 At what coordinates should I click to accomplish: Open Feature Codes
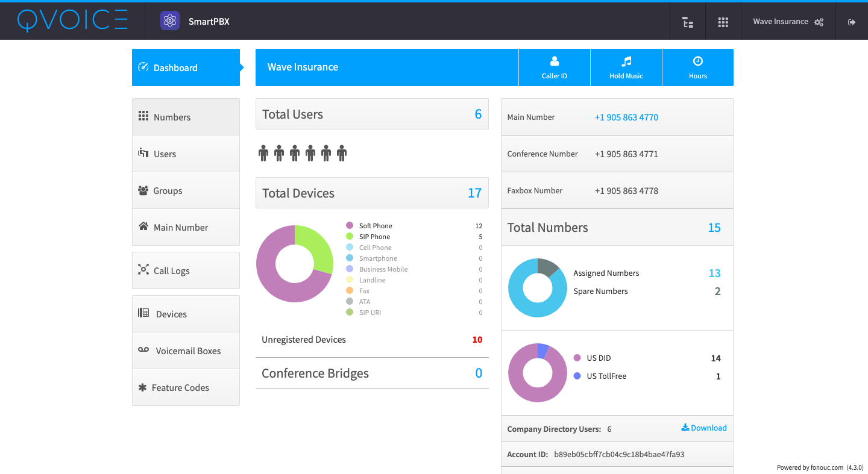pos(186,387)
